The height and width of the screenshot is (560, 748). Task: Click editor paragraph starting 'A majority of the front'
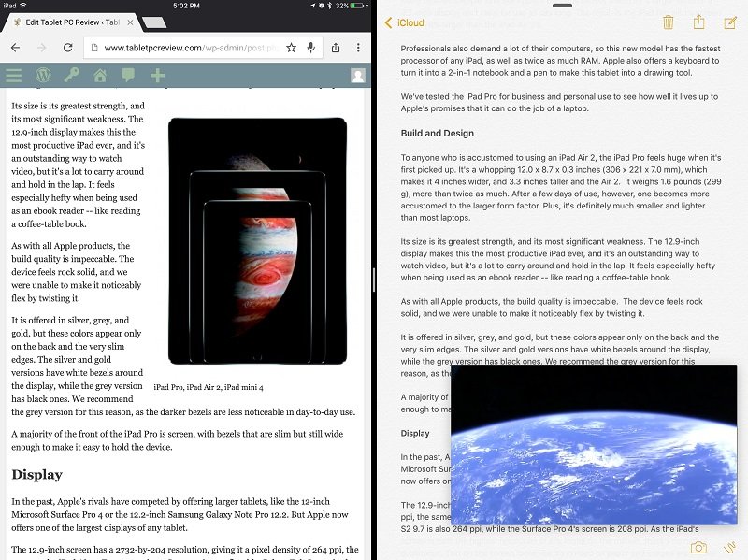tap(178, 440)
